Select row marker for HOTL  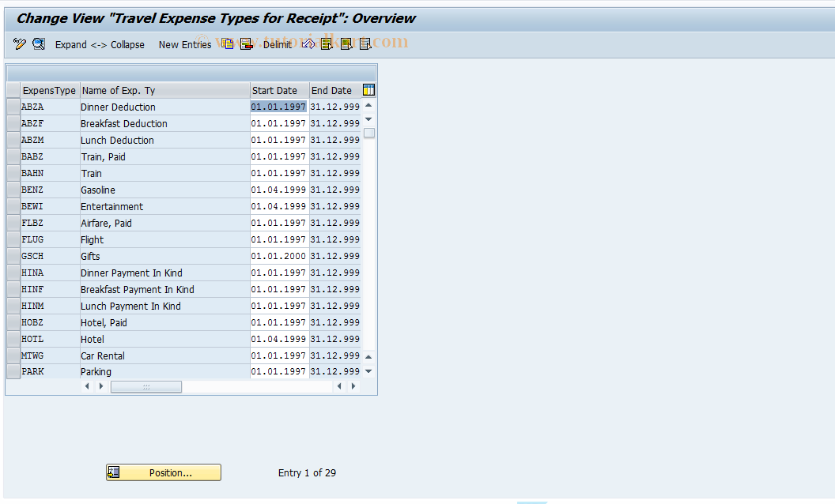(13, 339)
